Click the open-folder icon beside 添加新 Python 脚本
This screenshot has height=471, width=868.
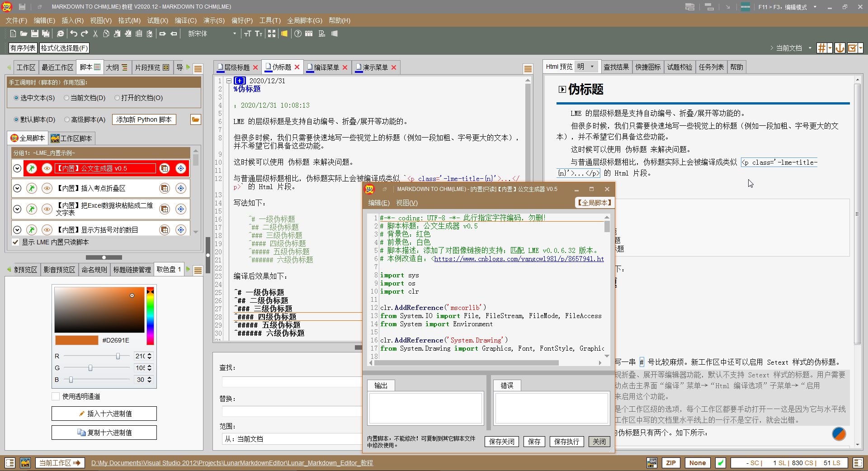(x=195, y=119)
